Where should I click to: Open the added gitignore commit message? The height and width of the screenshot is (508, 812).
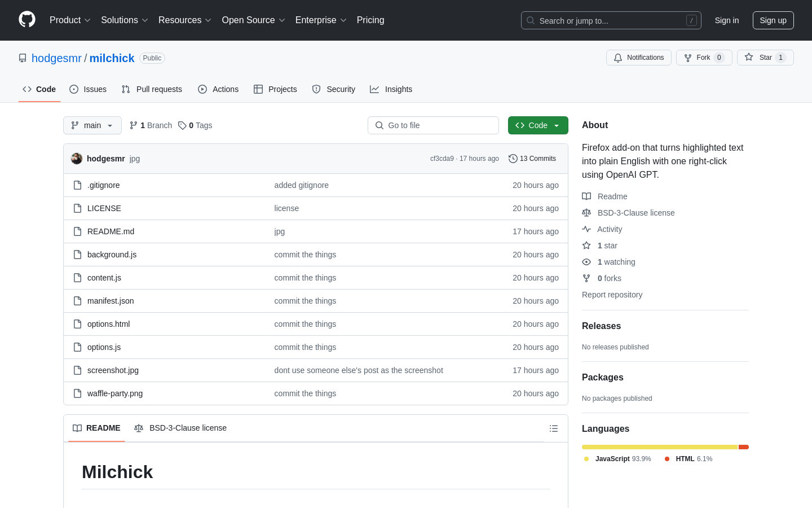click(x=302, y=185)
